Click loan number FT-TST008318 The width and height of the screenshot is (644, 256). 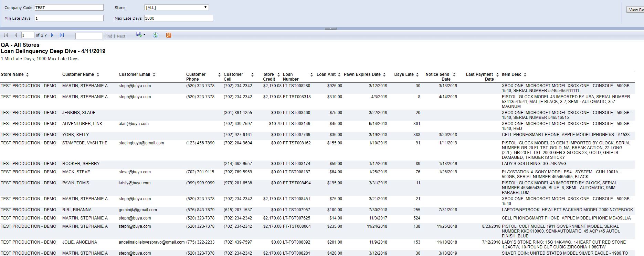click(297, 97)
